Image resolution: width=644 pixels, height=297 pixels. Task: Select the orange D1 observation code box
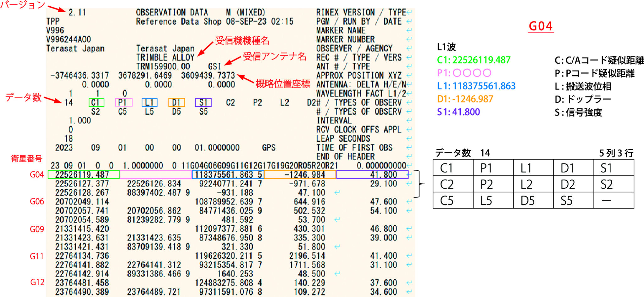point(177,102)
